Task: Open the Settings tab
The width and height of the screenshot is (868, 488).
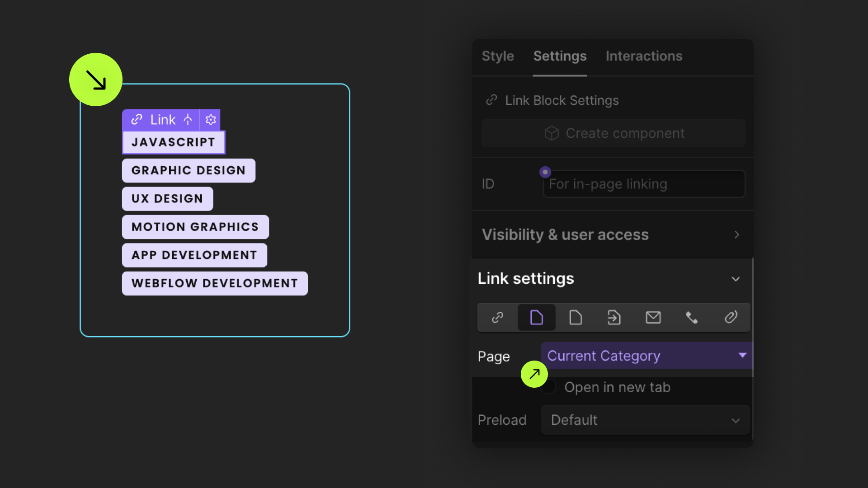Action: click(x=560, y=56)
